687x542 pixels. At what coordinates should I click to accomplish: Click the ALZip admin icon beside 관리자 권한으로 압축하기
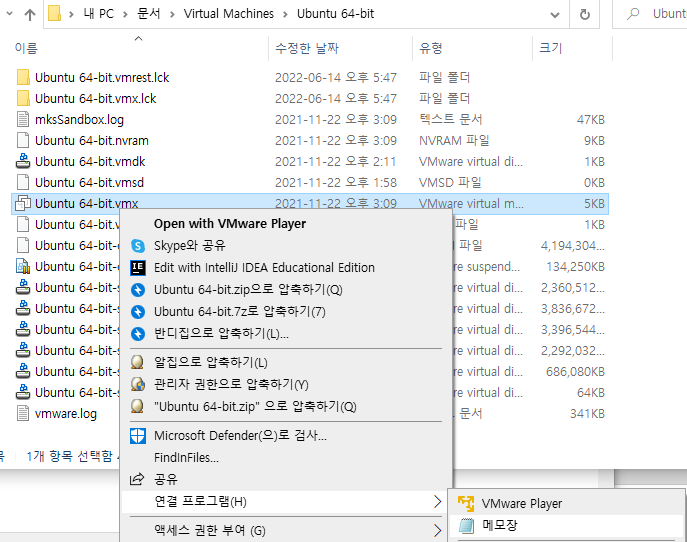pyautogui.click(x=138, y=384)
